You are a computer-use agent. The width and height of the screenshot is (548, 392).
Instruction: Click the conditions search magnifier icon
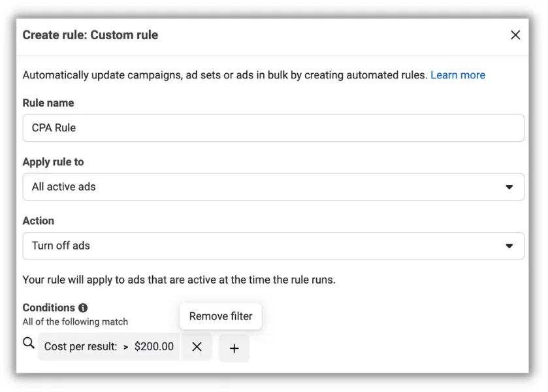point(29,343)
